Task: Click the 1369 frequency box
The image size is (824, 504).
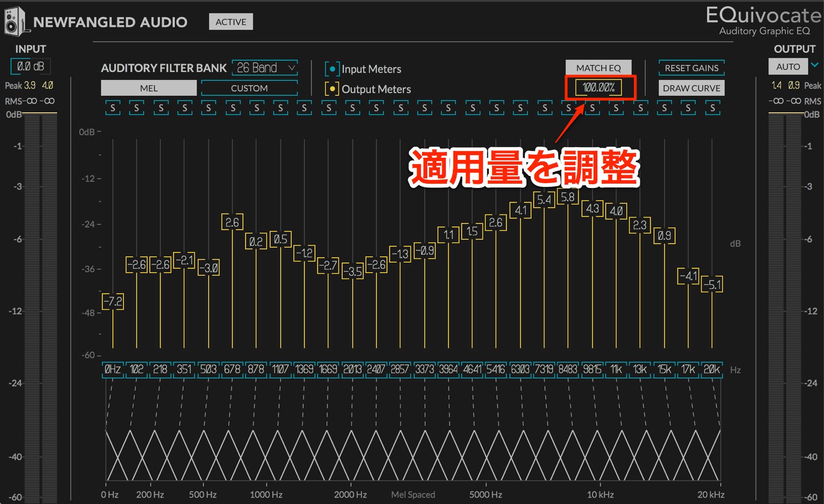Action: [x=304, y=370]
